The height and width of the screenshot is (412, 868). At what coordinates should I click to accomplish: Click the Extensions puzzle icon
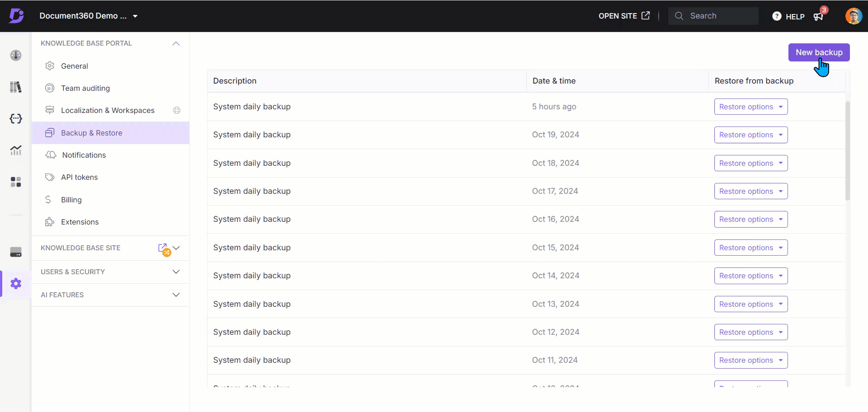click(50, 222)
